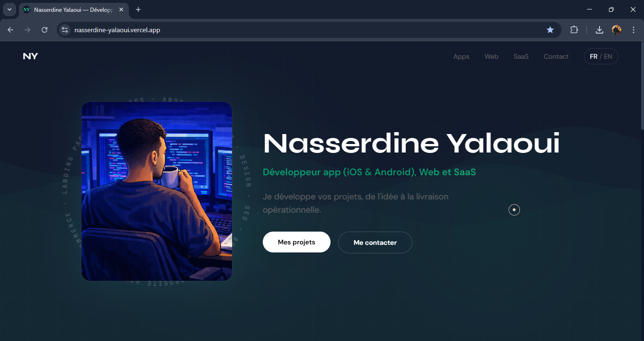The image size is (644, 341).
Task: Open the Apps navigation item
Action: (x=461, y=56)
